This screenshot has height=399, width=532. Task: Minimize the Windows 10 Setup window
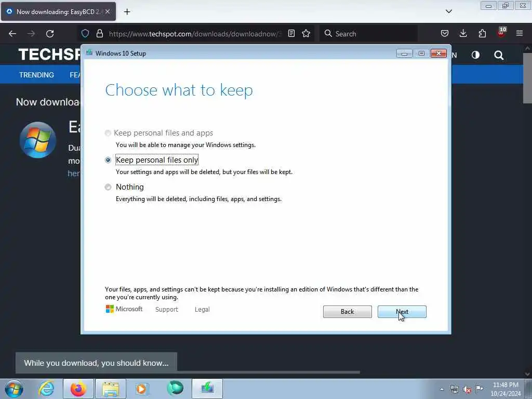[404, 54]
